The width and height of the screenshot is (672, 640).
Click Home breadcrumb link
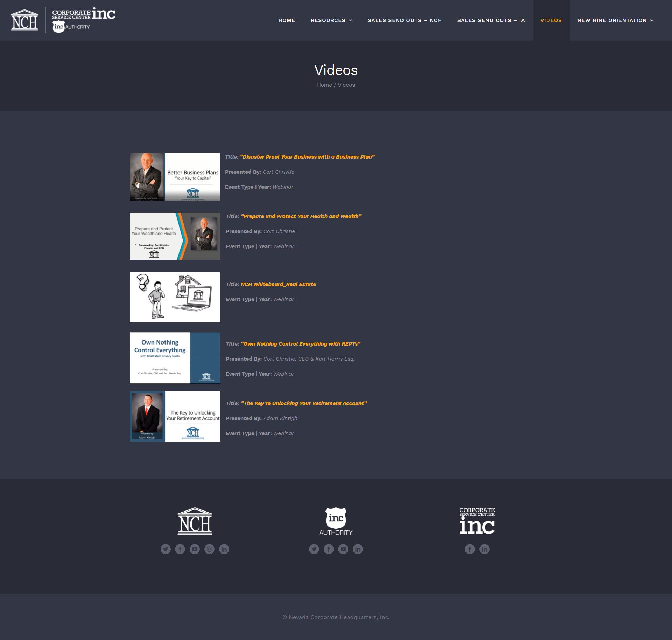[x=324, y=85]
